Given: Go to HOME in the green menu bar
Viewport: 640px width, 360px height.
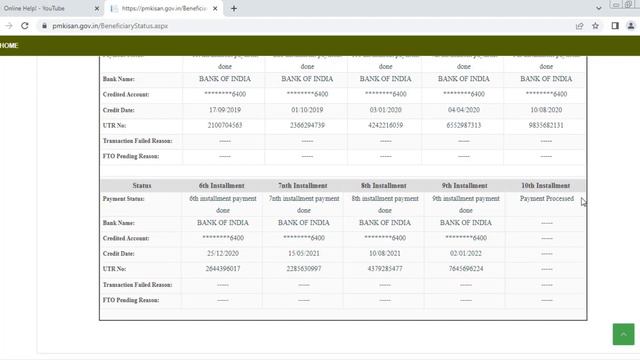Looking at the screenshot, I should (x=9, y=46).
